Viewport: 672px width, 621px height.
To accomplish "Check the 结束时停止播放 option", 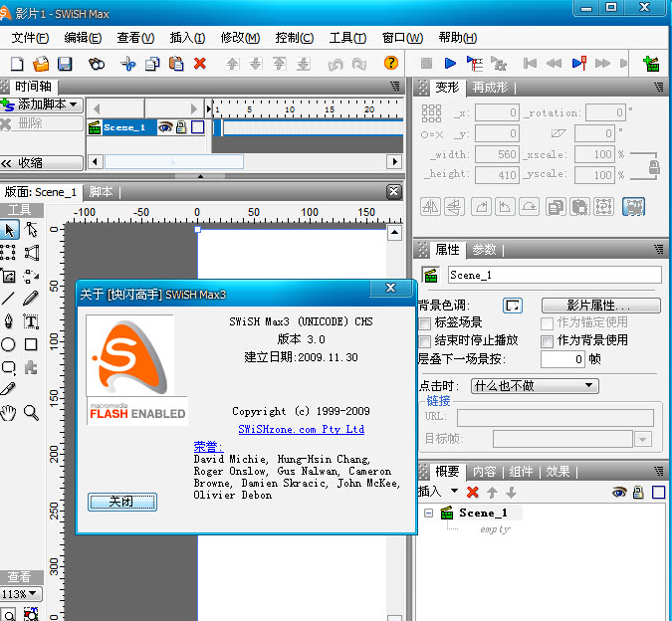I will (x=426, y=340).
